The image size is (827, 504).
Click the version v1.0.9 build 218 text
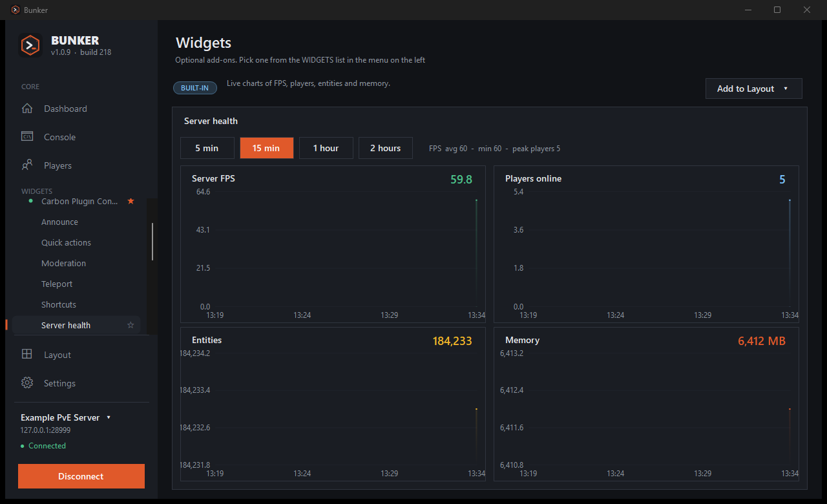coord(81,52)
